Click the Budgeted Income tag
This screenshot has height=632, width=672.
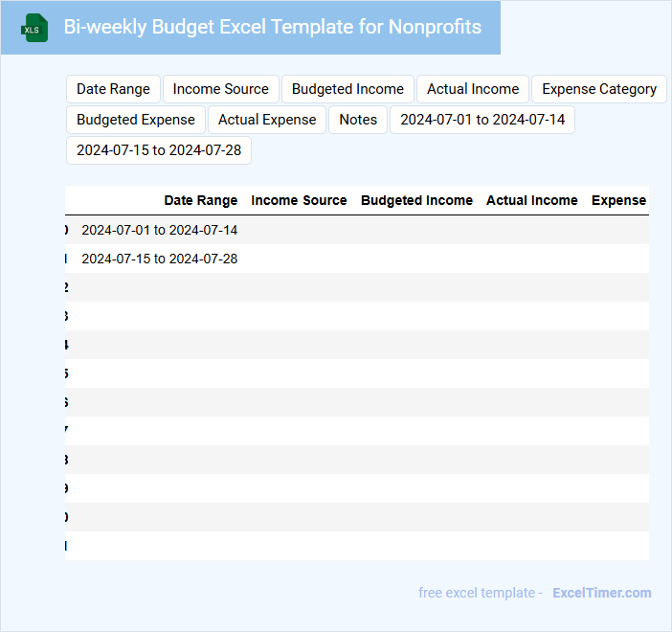(347, 89)
